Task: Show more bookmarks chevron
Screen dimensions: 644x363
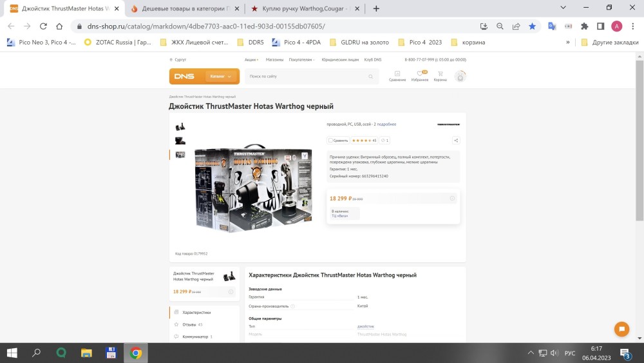Action: pos(568,42)
